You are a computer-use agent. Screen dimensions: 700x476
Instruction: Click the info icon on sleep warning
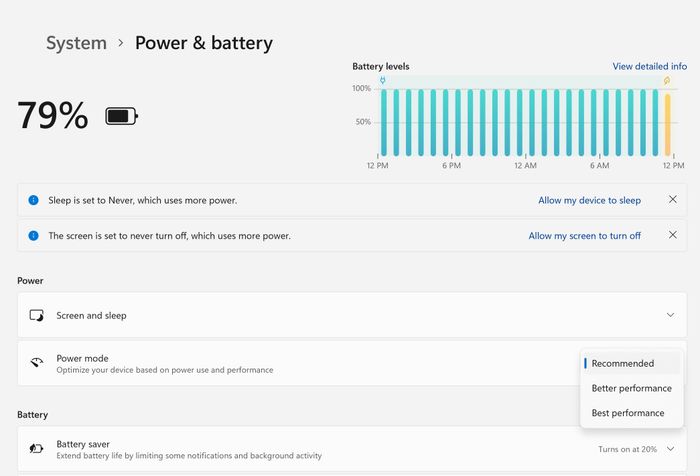(x=33, y=200)
